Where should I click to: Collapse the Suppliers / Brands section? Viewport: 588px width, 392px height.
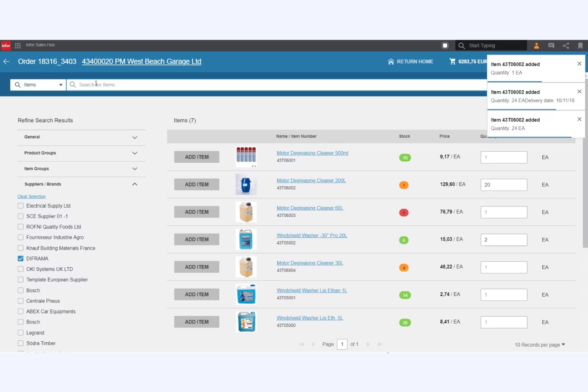click(81, 184)
